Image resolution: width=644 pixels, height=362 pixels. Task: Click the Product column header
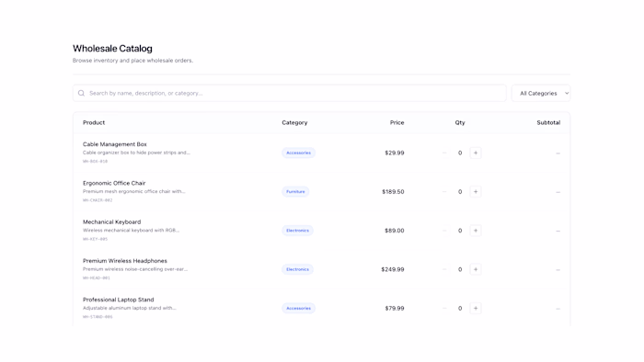[94, 122]
